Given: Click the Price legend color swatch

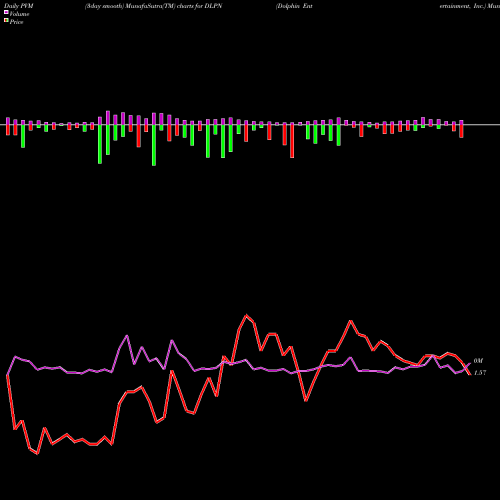Looking at the screenshot, I should coord(6,21).
